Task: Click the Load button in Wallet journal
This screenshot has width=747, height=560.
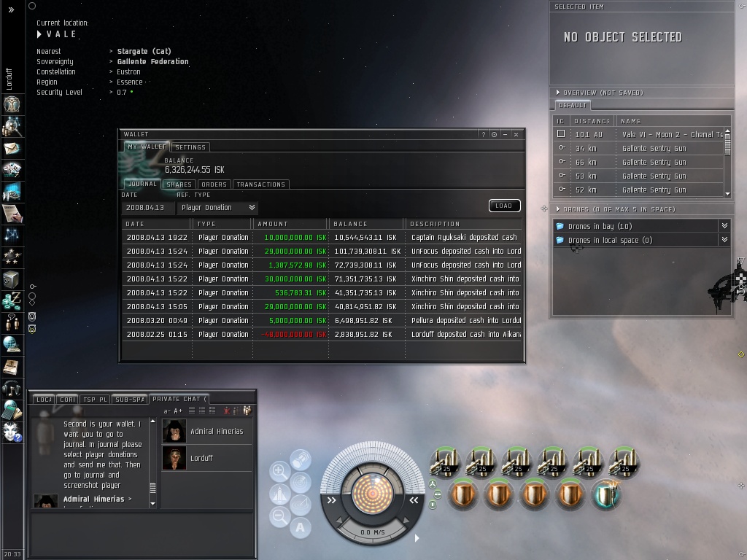Action: pos(505,206)
